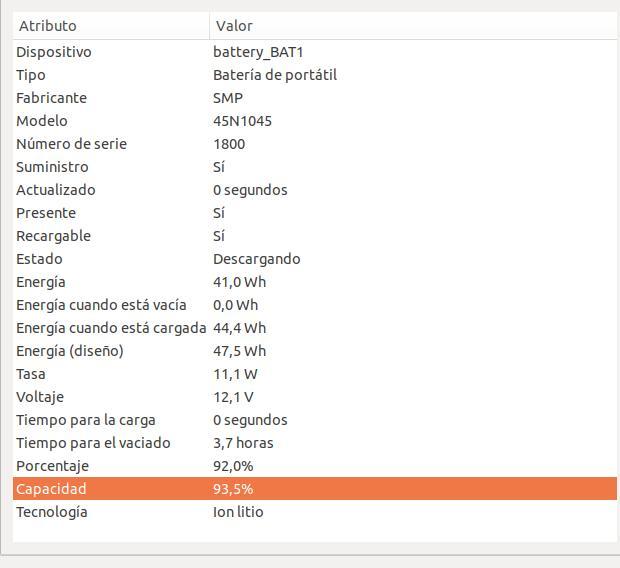Image resolution: width=620 pixels, height=568 pixels.
Task: Click the 0,0 Wh value
Action: pyautogui.click(x=236, y=305)
